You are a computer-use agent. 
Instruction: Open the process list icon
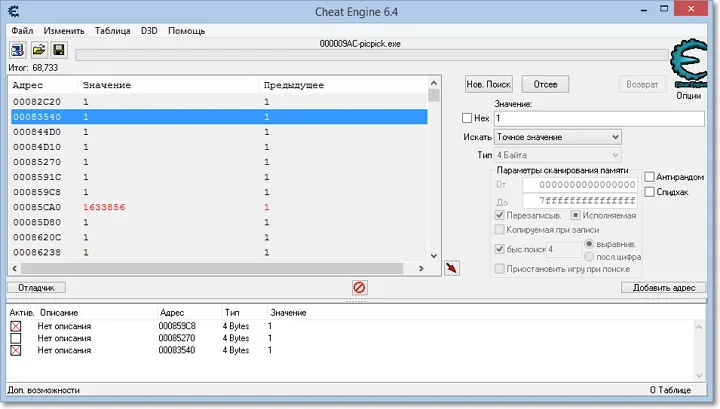(17, 50)
